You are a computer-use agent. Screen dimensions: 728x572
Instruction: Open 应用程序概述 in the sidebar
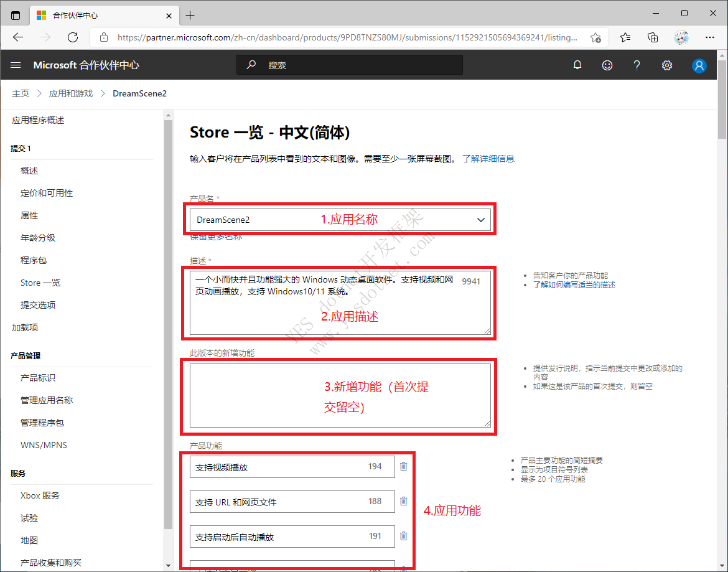click(x=38, y=120)
